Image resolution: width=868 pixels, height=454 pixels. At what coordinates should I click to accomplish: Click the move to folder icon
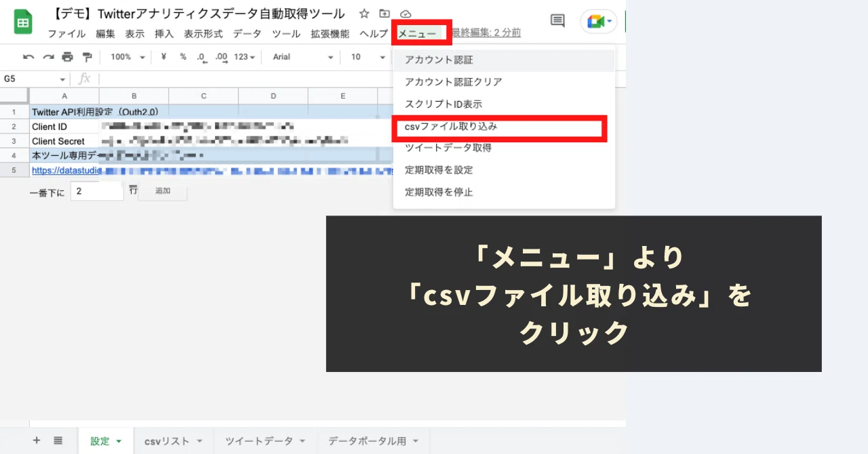pyautogui.click(x=384, y=14)
